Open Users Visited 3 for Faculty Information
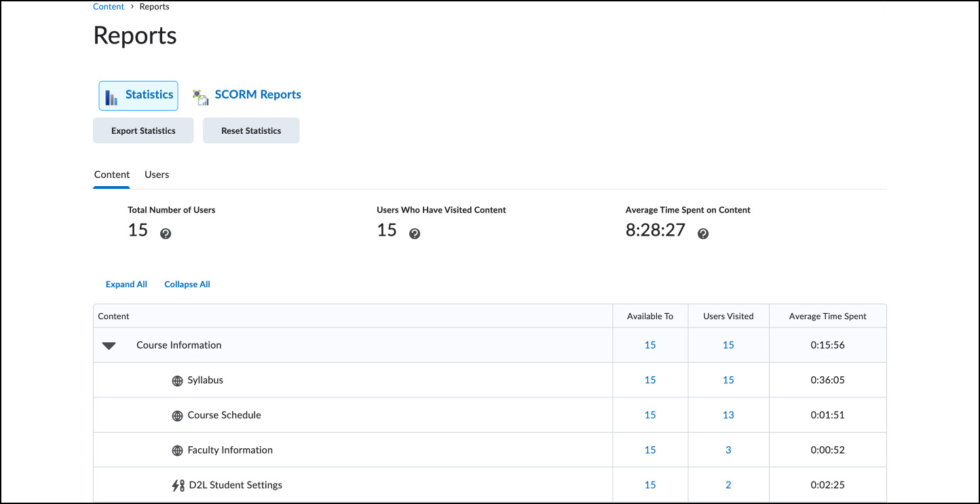980x504 pixels. (x=728, y=450)
